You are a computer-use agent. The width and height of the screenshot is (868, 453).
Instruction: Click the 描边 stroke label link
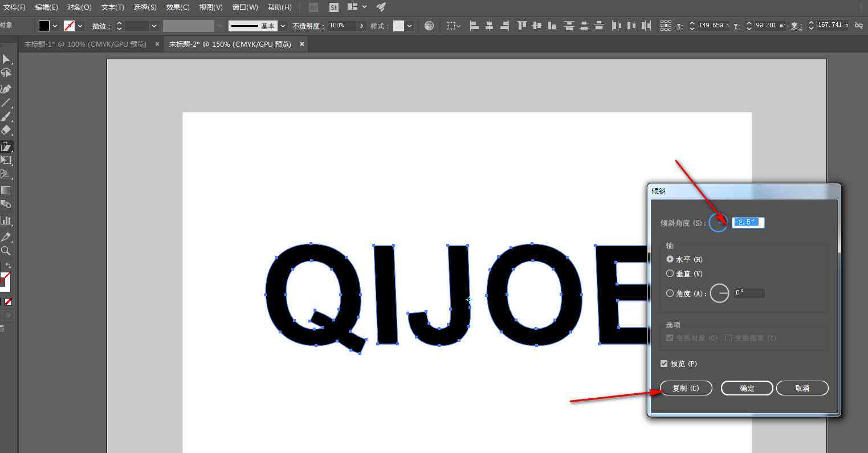101,26
